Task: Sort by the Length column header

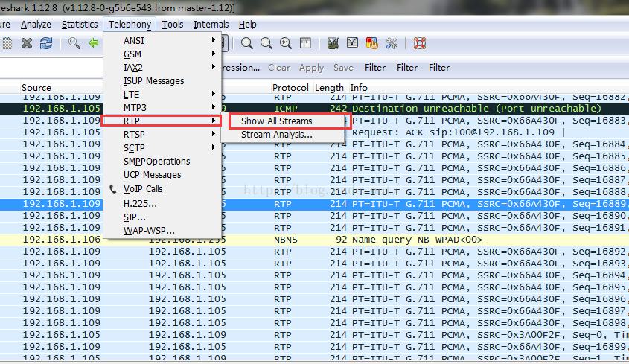Action: pos(329,88)
